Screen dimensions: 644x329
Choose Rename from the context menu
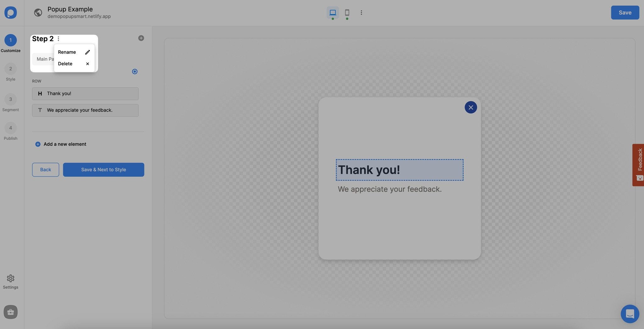pyautogui.click(x=67, y=52)
